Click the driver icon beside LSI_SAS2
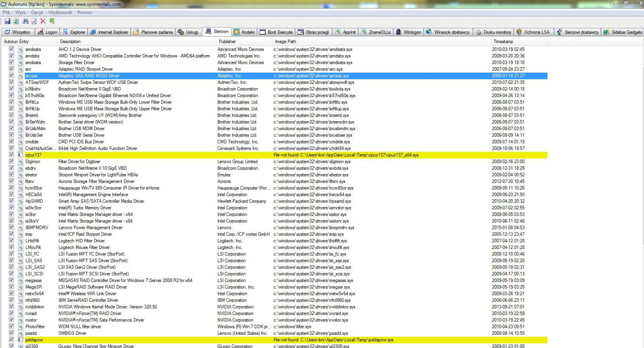The image size is (644, 348). (21, 267)
